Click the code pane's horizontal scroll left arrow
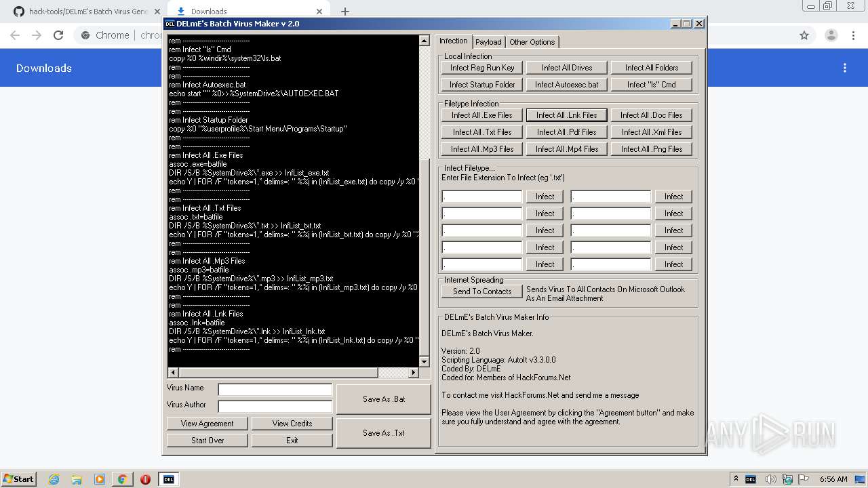This screenshot has height=488, width=868. [x=173, y=373]
